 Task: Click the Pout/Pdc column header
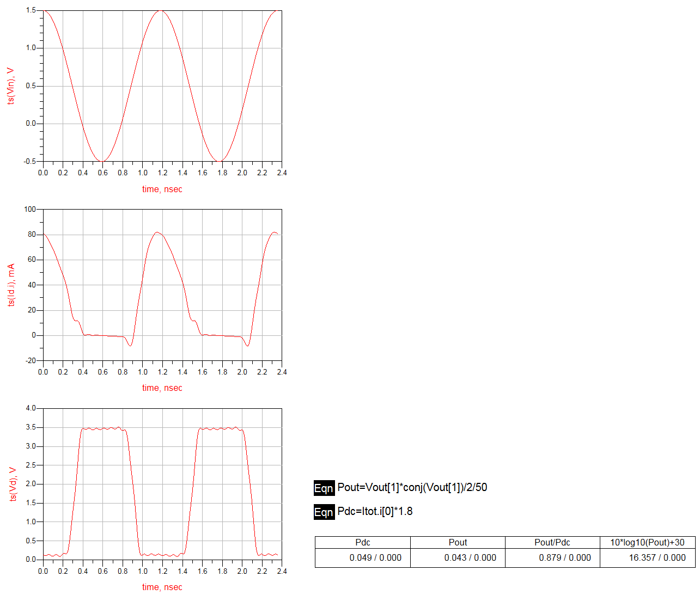[x=552, y=542]
